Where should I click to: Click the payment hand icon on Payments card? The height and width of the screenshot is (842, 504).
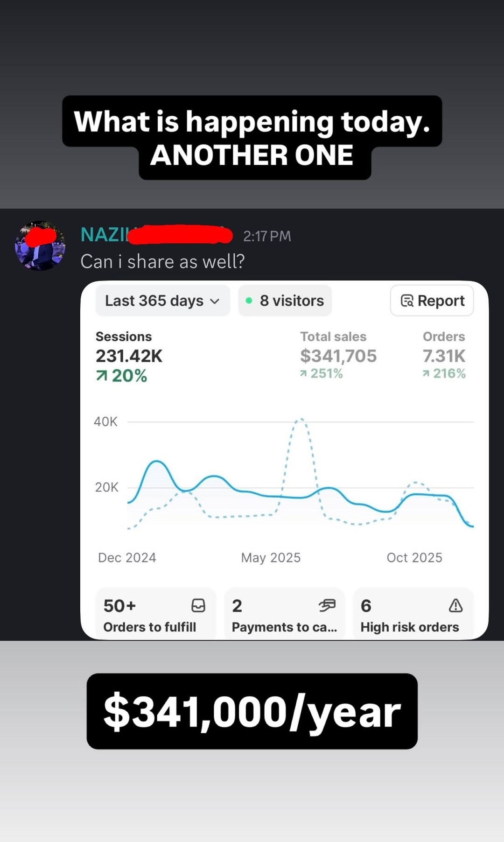click(327, 605)
